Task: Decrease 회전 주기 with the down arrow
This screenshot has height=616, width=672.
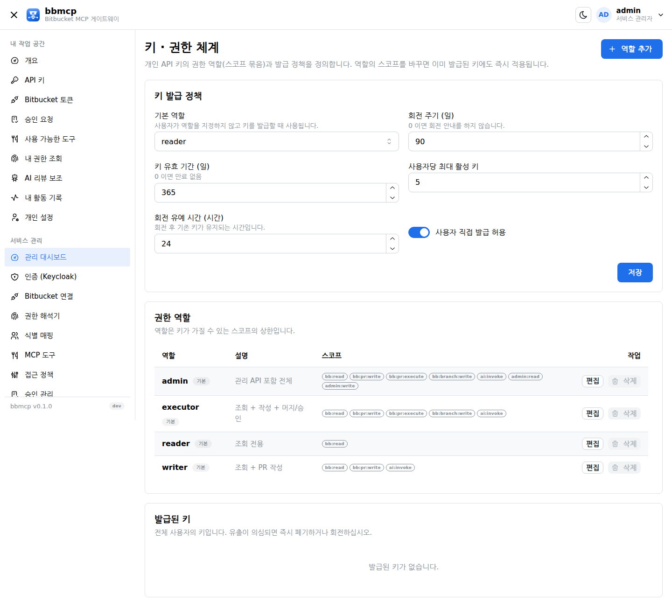Action: (x=646, y=147)
